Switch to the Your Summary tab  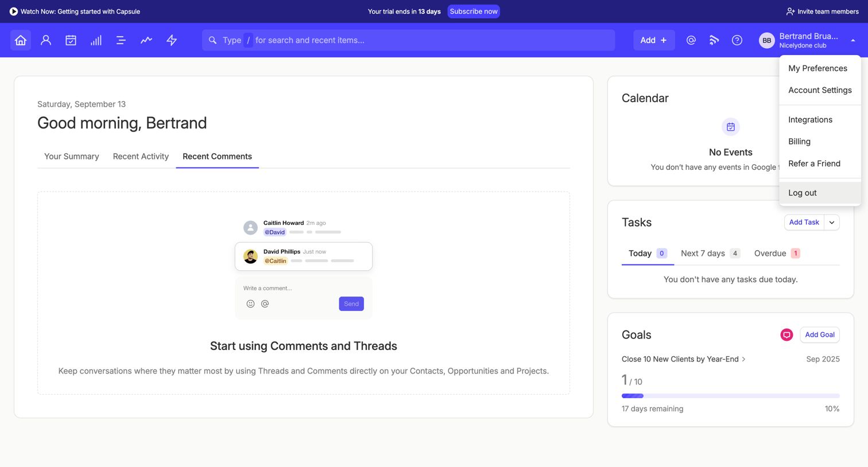point(72,157)
